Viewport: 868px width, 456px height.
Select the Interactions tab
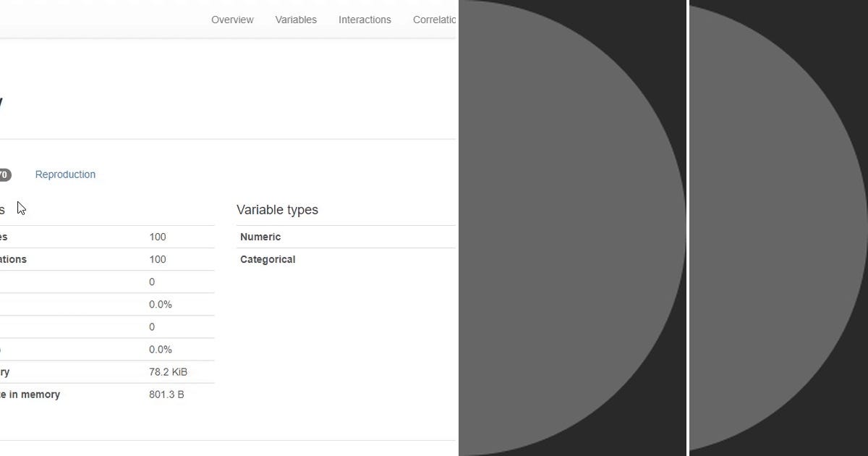coord(365,20)
